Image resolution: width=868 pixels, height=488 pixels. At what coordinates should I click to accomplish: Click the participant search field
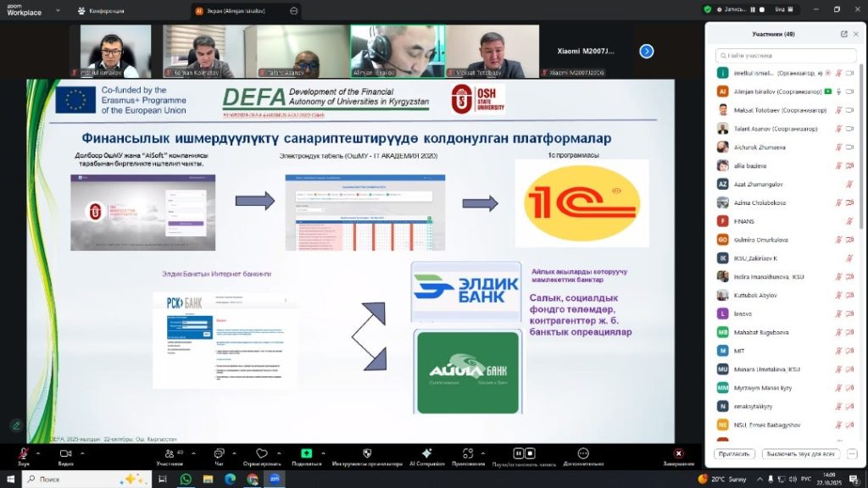click(x=786, y=54)
